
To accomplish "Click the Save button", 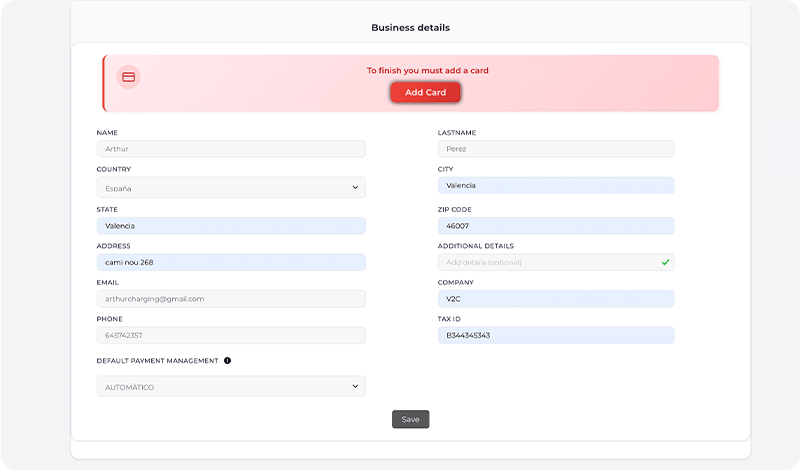I will tap(410, 419).
